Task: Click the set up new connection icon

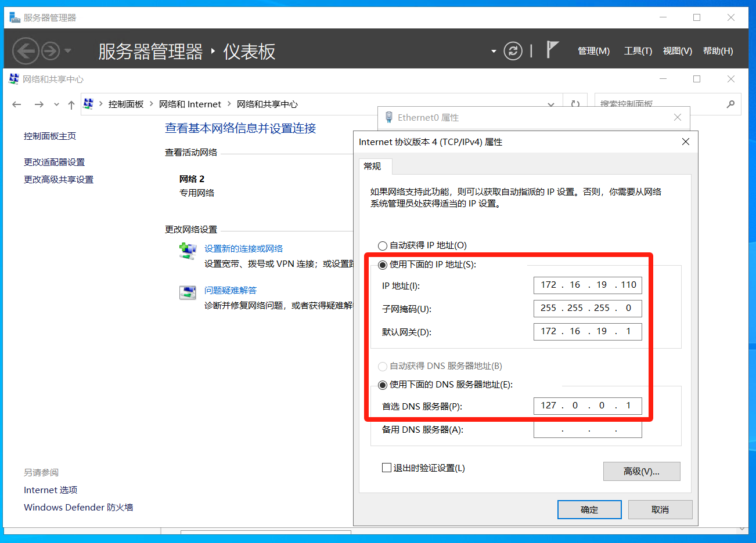Action: tap(188, 251)
